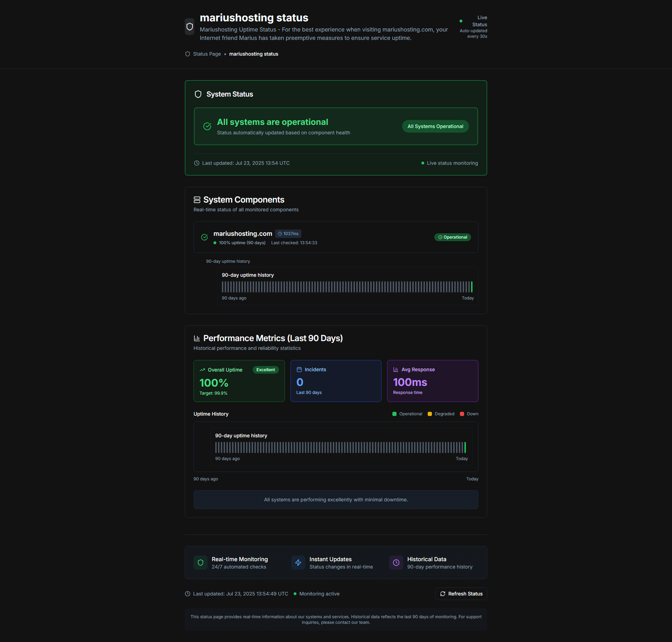Click the Live status monitoring green dot

point(423,163)
